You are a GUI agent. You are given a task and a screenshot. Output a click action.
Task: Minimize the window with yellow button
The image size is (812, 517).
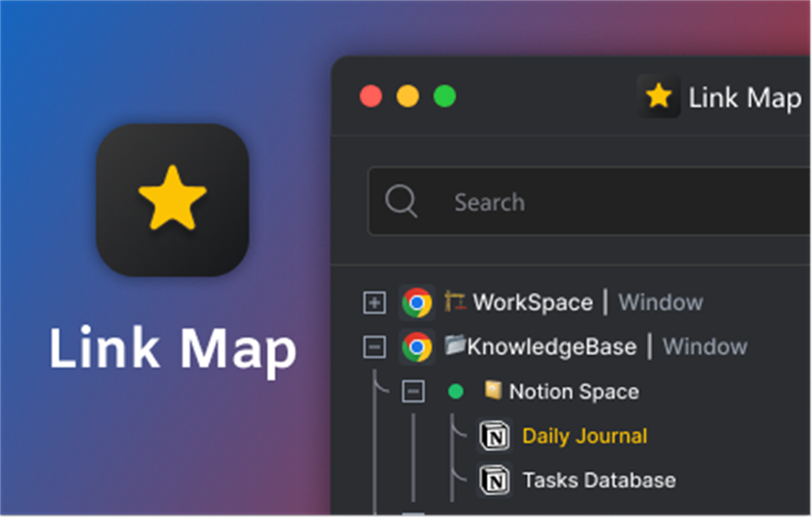point(407,96)
